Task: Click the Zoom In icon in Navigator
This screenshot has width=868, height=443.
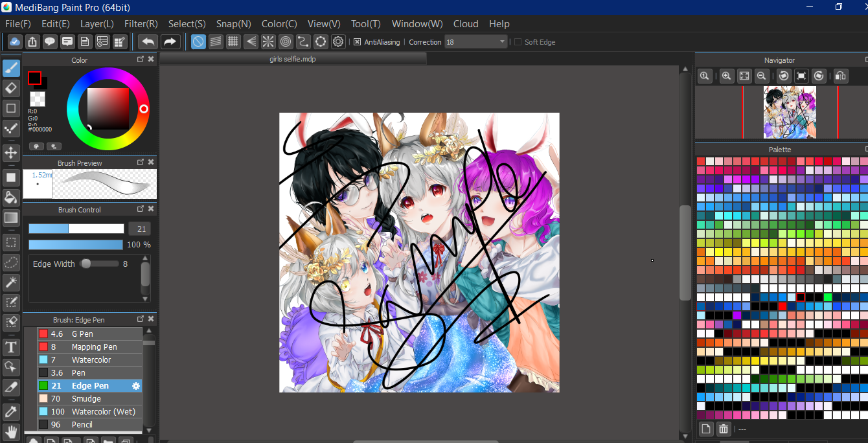Action: 726,76
